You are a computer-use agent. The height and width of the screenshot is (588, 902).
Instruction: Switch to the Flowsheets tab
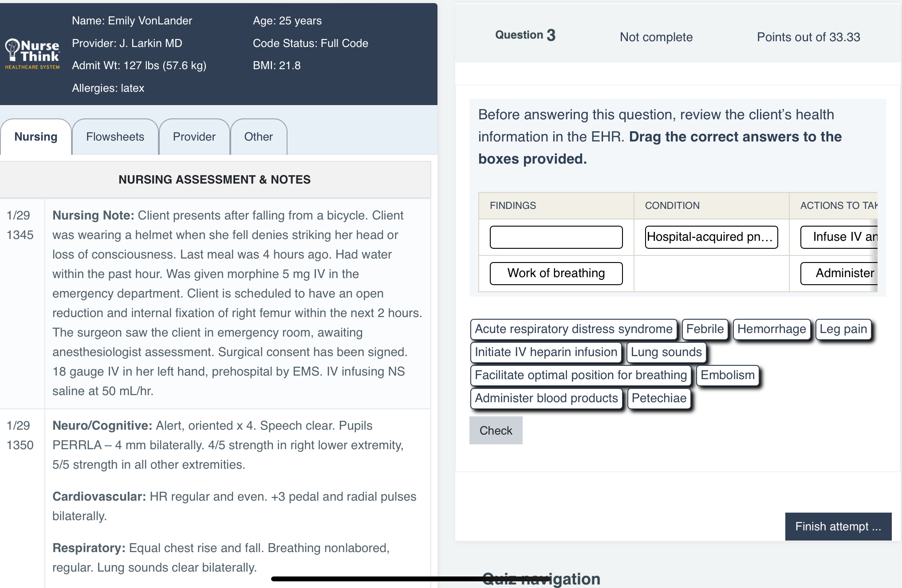coord(115,137)
